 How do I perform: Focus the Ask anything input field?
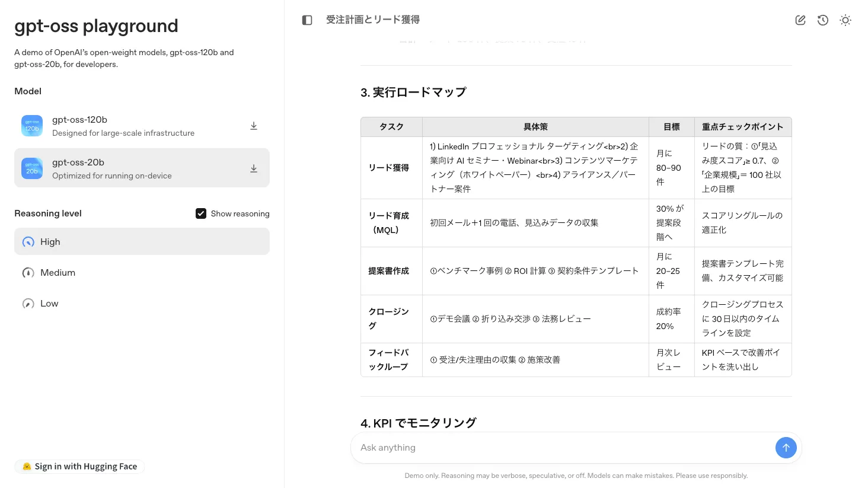(563, 448)
